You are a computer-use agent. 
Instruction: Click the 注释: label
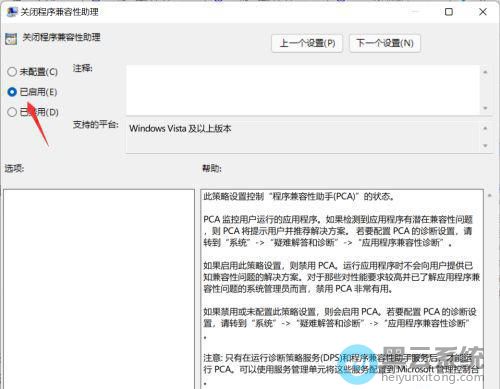coord(83,68)
